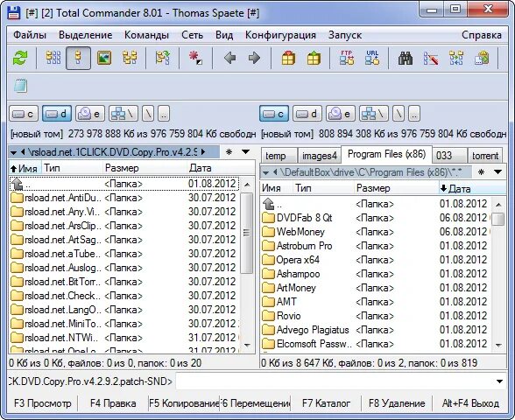Select drive d in left panel
This screenshot has width=515, height=420.
click(x=57, y=114)
